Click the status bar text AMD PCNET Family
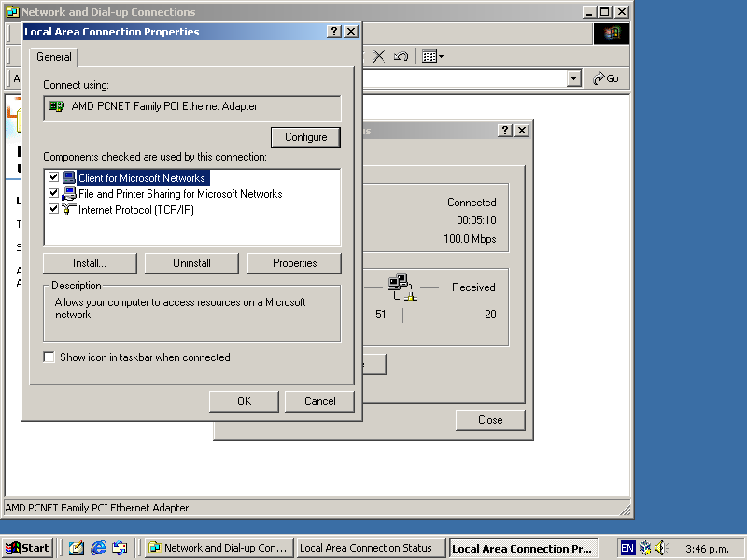Viewport: 747px width, 560px height. (x=97, y=508)
